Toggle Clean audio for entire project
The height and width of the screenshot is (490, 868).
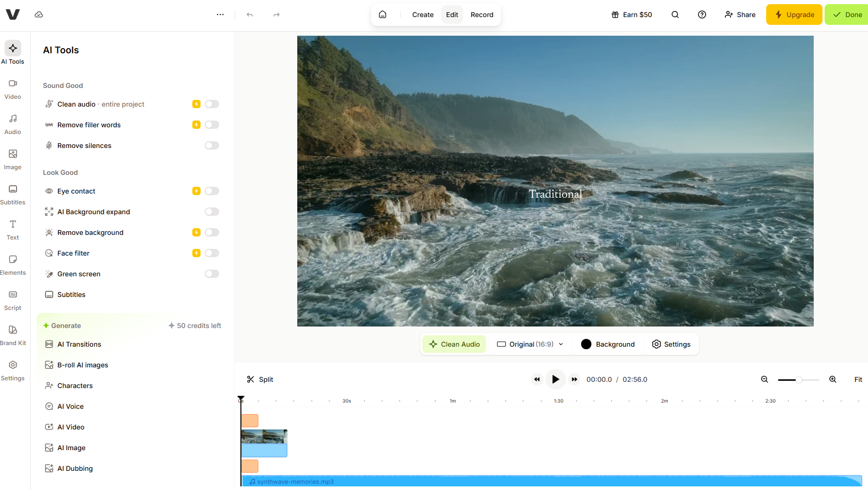[x=212, y=104]
